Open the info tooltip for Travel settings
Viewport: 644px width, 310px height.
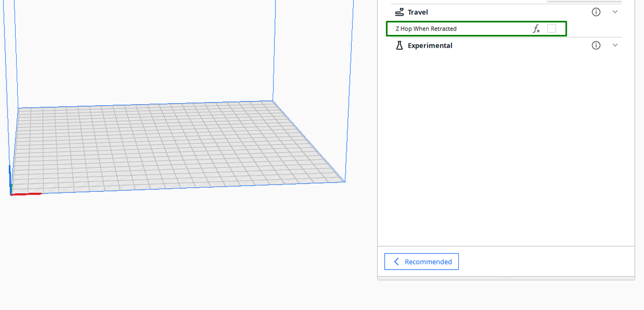596,11
